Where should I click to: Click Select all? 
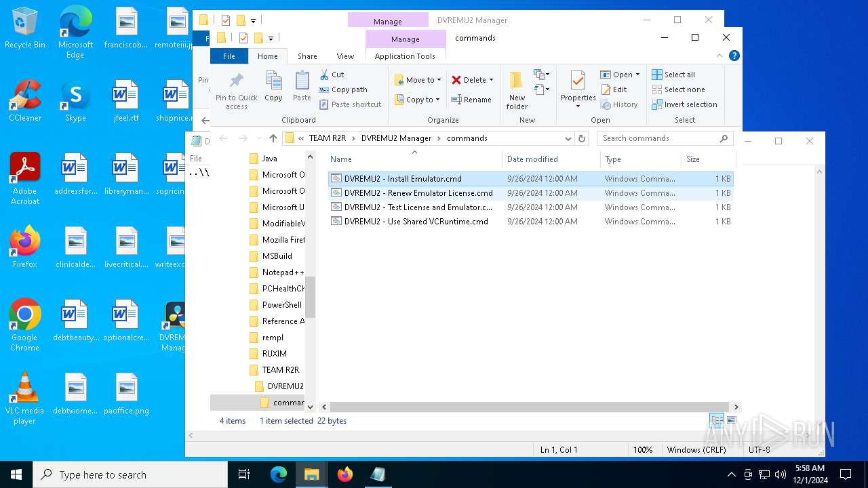click(673, 75)
